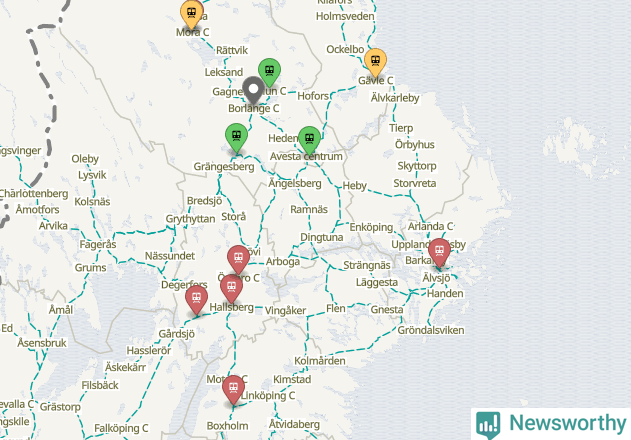Click the Rättvik map label
The image size is (631, 440).
[232, 50]
